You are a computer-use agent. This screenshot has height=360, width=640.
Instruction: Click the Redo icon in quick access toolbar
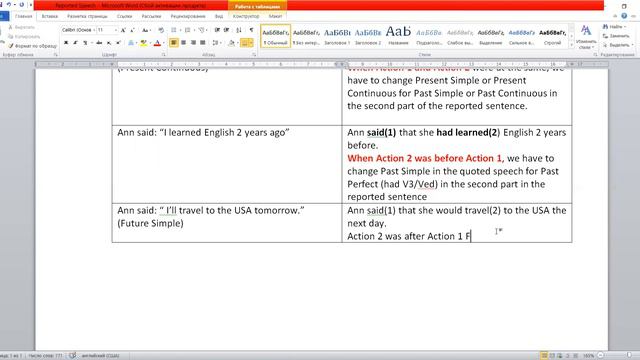(x=21, y=4)
